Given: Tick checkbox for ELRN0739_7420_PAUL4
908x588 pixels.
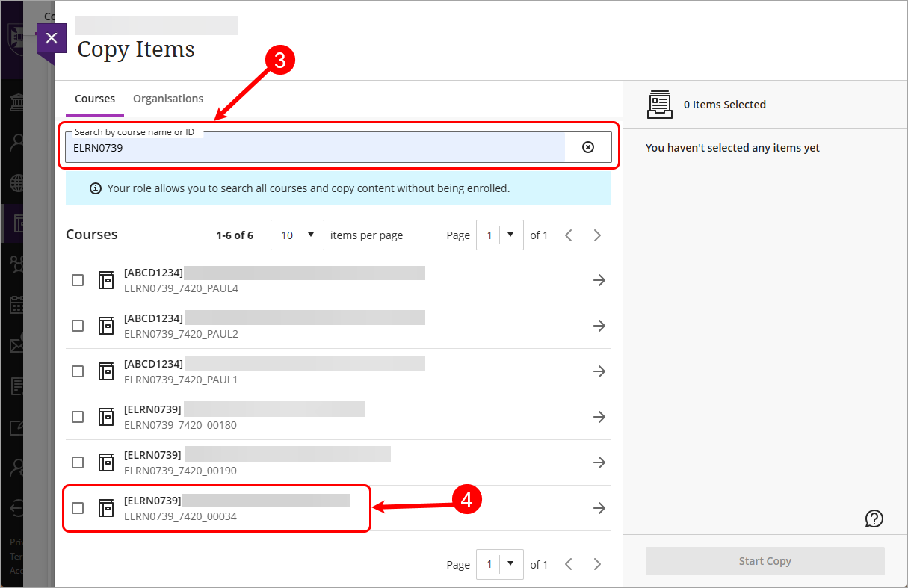Looking at the screenshot, I should (78, 280).
